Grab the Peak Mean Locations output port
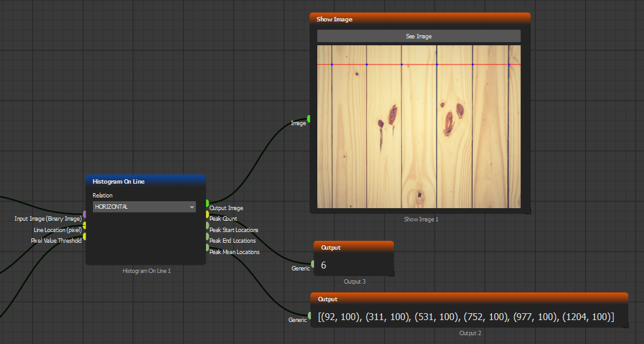The width and height of the screenshot is (644, 344). pyautogui.click(x=207, y=248)
